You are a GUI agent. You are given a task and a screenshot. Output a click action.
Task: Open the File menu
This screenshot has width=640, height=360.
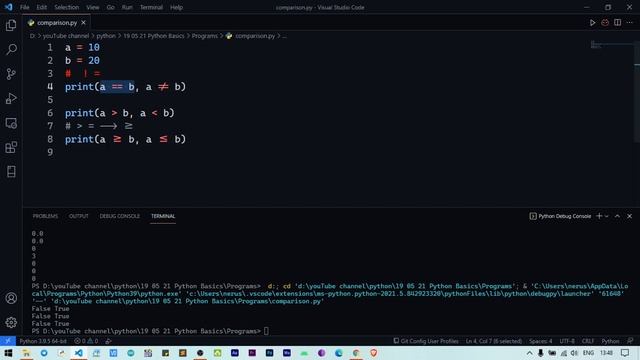[24, 7]
